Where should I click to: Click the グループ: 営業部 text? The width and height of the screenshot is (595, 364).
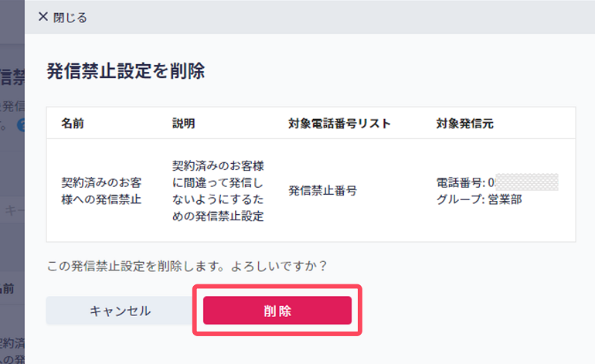tap(479, 199)
